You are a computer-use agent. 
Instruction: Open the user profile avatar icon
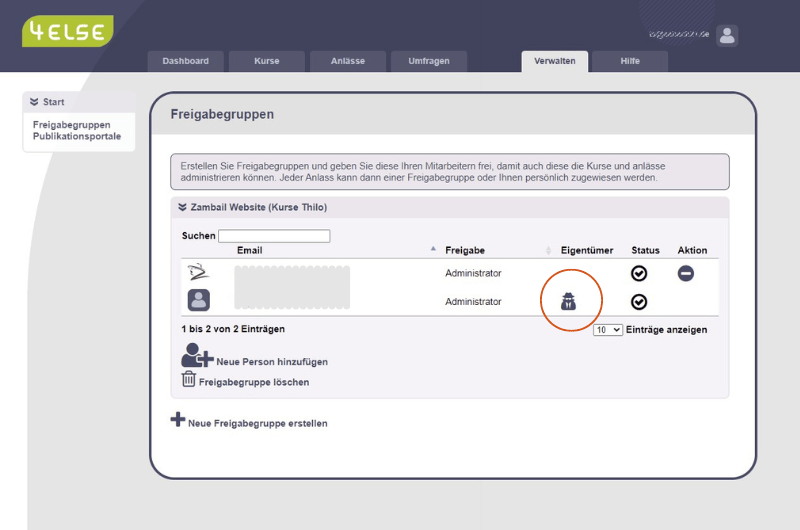click(727, 35)
